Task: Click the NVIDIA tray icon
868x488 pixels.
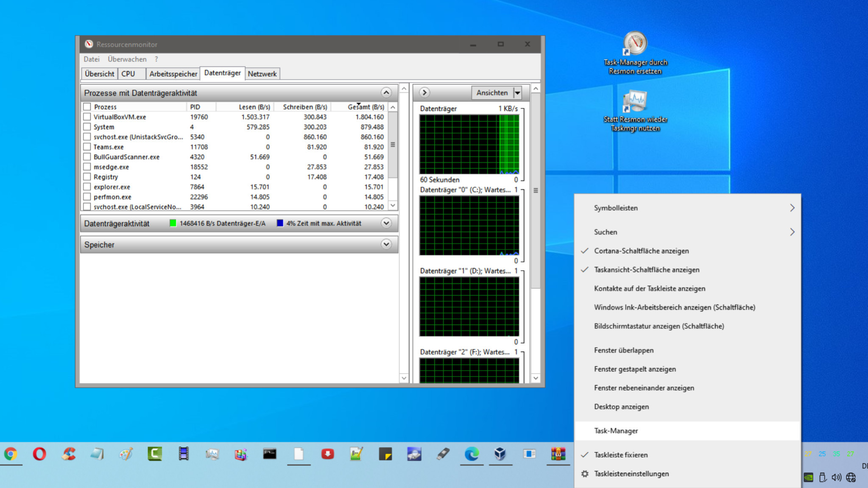Action: 809,478
